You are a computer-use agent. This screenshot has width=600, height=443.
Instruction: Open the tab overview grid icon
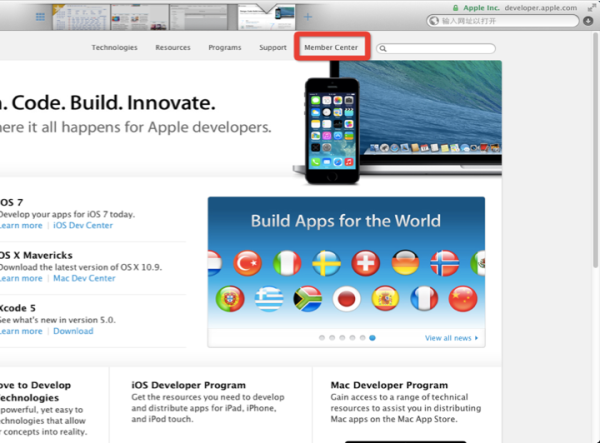(40, 17)
